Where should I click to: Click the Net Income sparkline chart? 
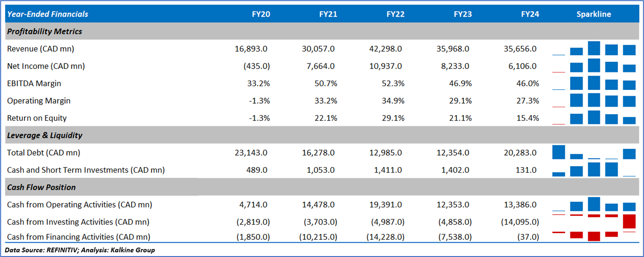(x=594, y=66)
